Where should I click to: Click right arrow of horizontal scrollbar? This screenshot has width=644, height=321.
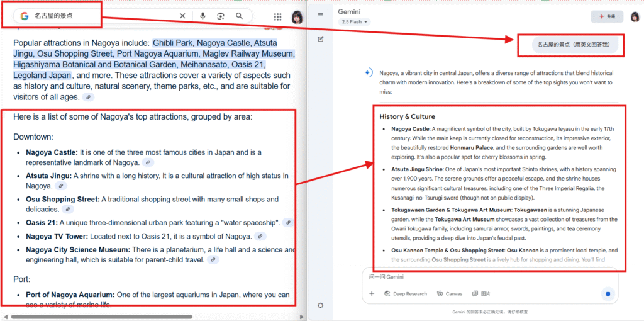tap(303, 317)
